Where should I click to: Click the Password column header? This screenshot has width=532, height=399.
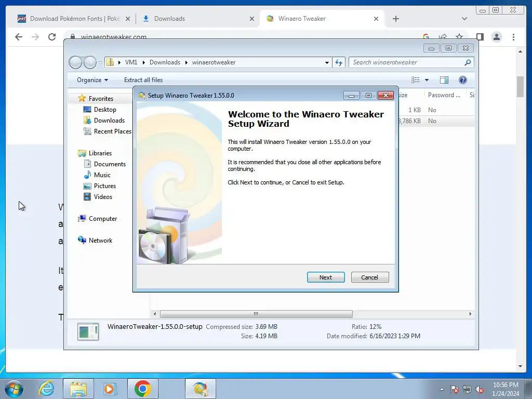click(444, 95)
